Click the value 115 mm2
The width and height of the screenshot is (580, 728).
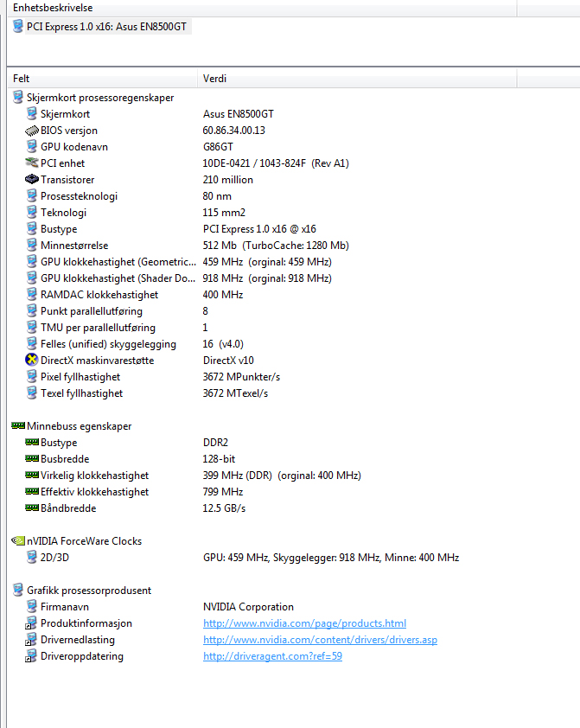[x=224, y=212]
